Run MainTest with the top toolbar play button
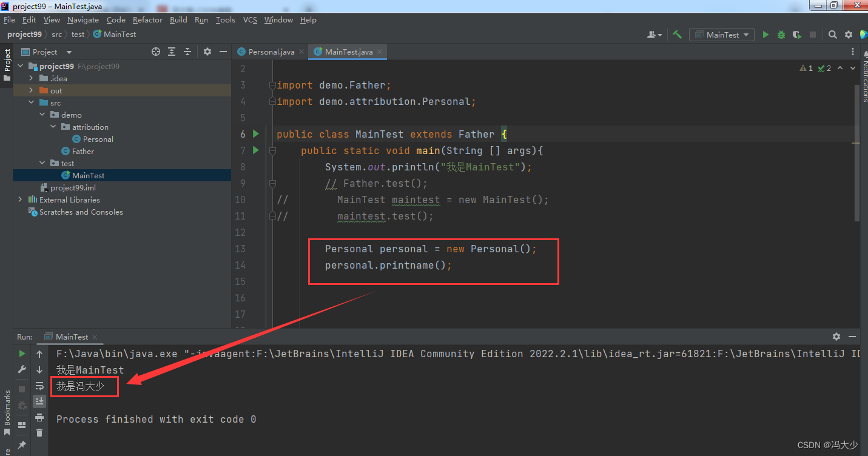The image size is (868, 456). pos(765,35)
